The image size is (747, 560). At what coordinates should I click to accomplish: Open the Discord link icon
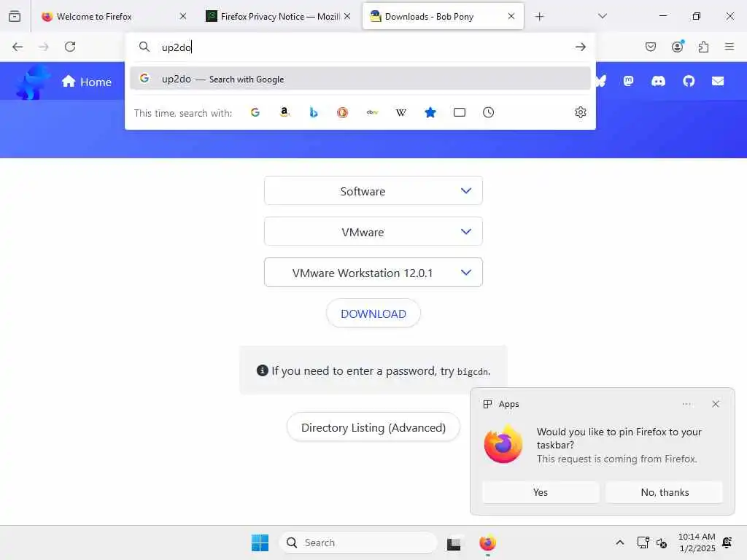coord(659,82)
